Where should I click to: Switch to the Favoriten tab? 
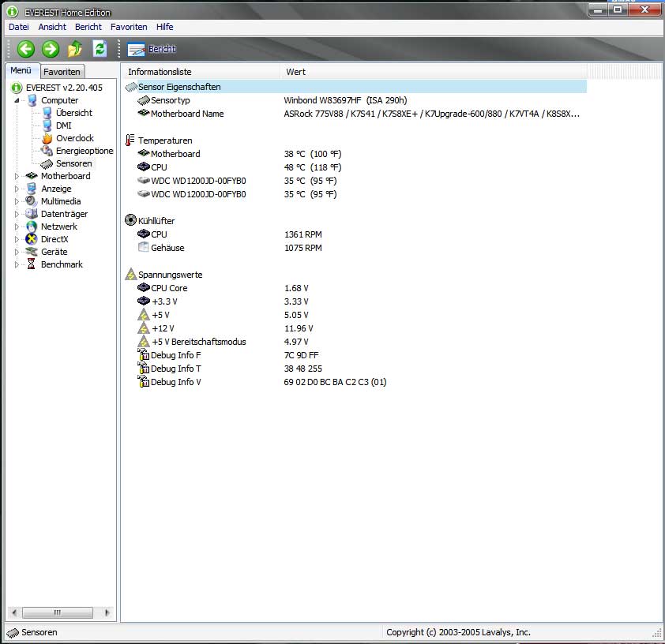point(62,72)
